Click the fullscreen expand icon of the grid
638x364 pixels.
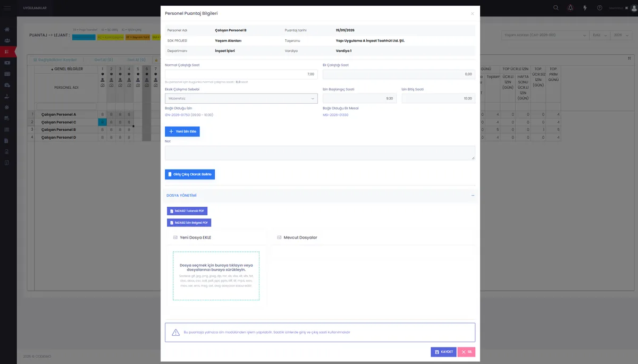629,58
